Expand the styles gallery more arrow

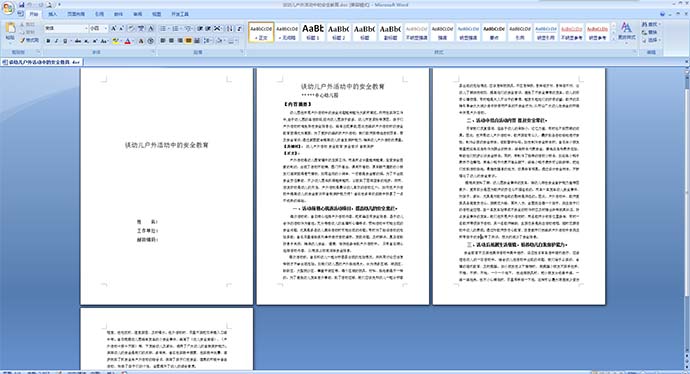(x=614, y=39)
